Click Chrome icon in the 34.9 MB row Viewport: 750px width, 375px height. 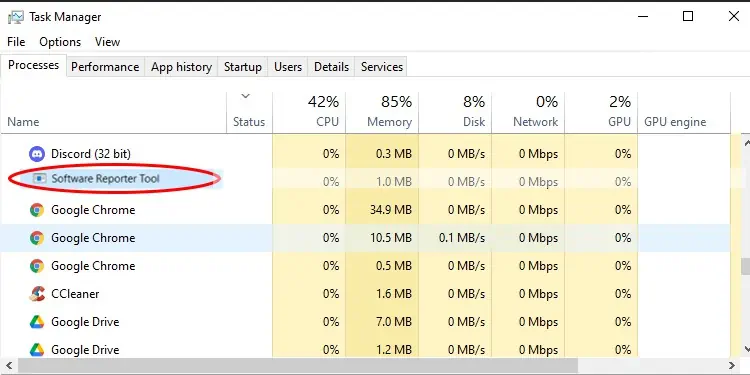point(37,210)
